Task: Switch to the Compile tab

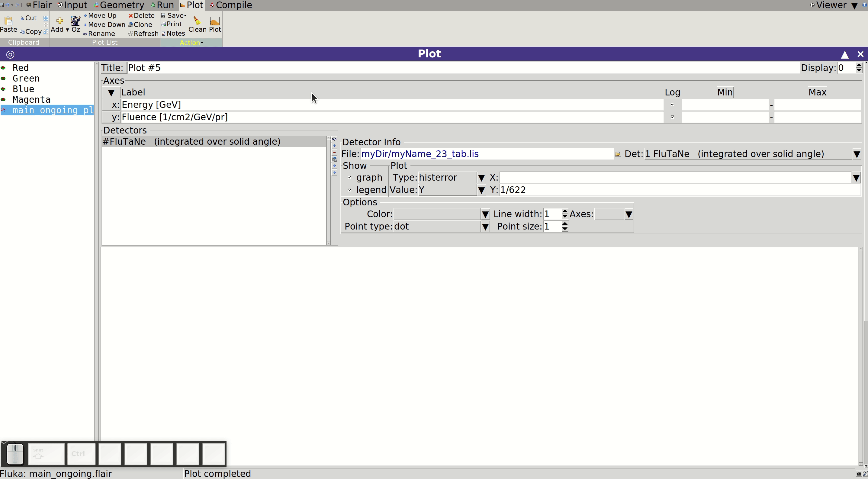Action: (x=231, y=5)
